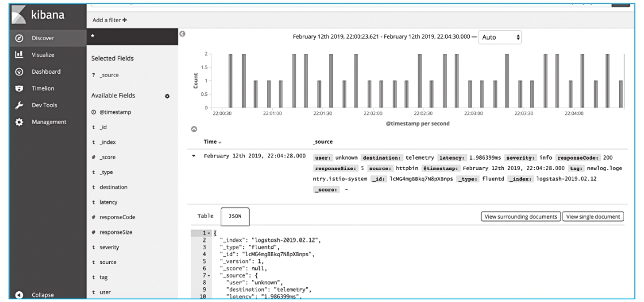This screenshot has width=644, height=302.
Task: Click View single document button
Action: tap(593, 216)
